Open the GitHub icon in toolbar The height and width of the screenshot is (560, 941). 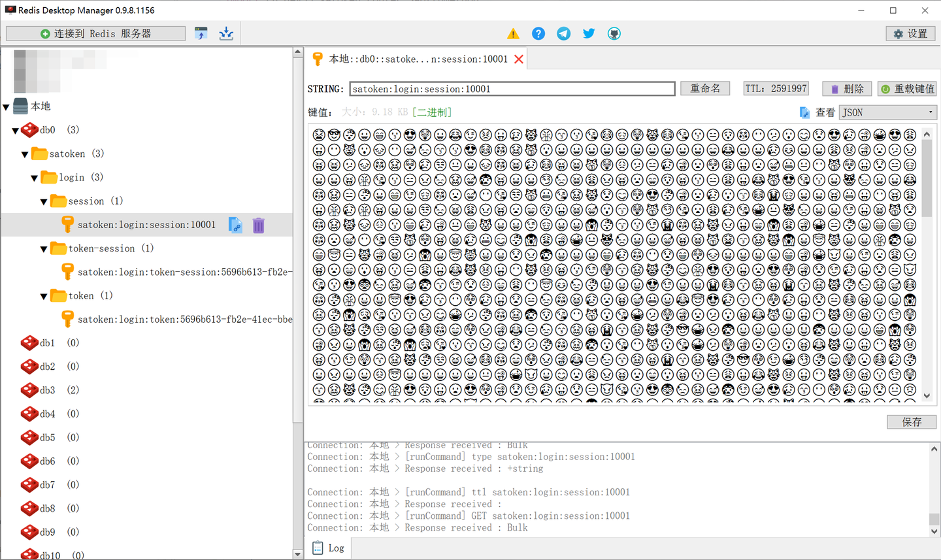[614, 34]
